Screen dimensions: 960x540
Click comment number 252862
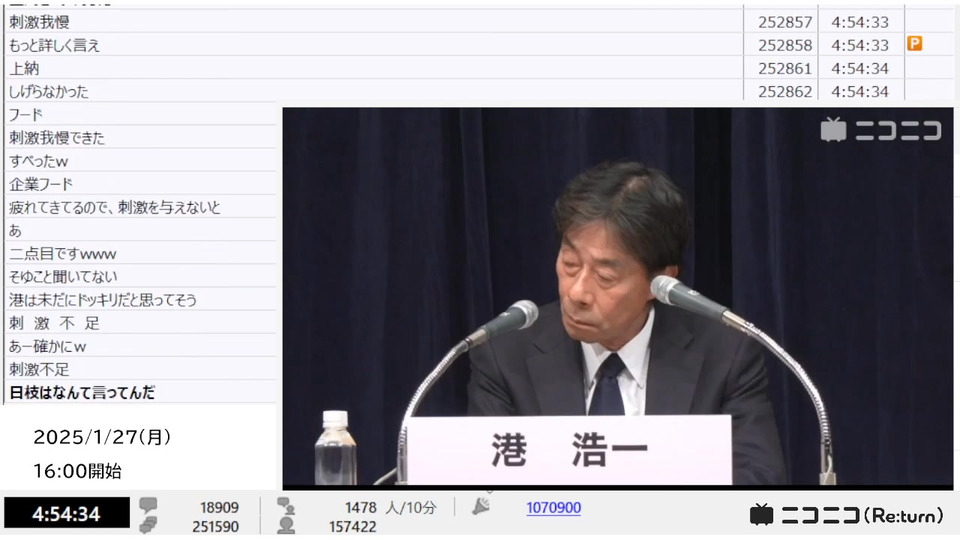[785, 91]
